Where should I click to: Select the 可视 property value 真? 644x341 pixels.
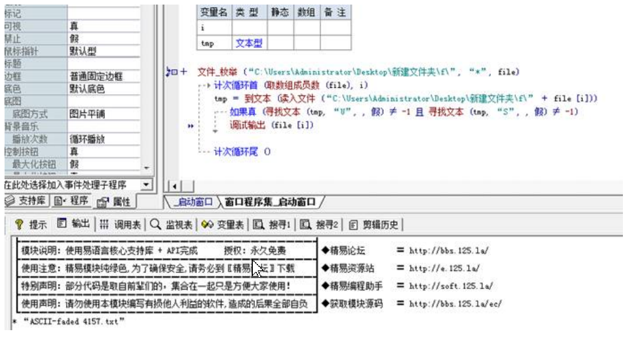(x=104, y=26)
